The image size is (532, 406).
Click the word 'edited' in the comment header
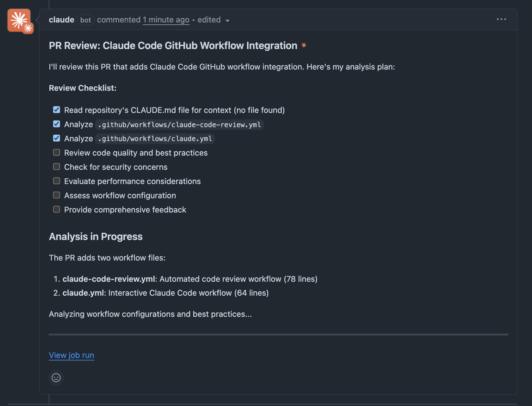(x=209, y=20)
